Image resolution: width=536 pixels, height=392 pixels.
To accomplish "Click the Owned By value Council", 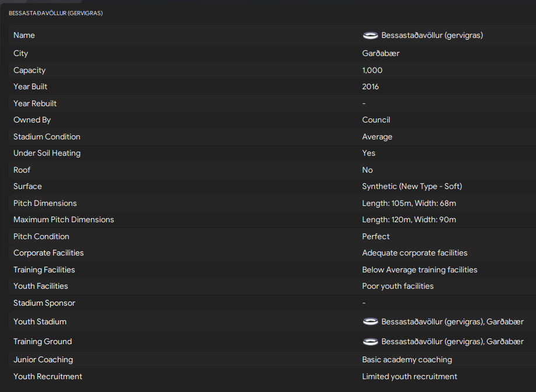I will click(x=376, y=120).
